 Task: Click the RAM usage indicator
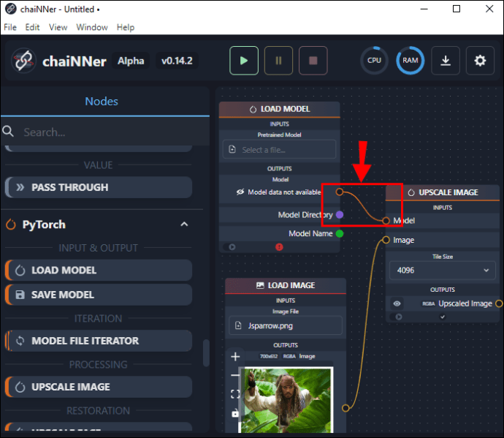(x=411, y=61)
